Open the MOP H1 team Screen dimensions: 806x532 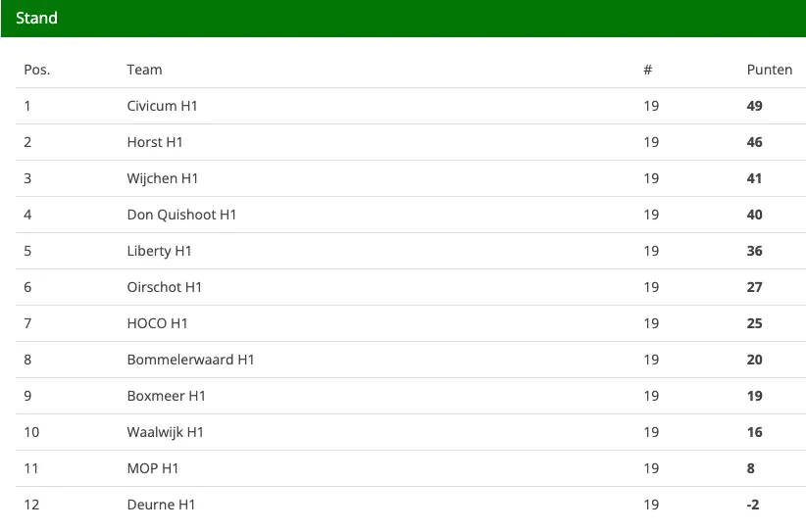click(153, 468)
